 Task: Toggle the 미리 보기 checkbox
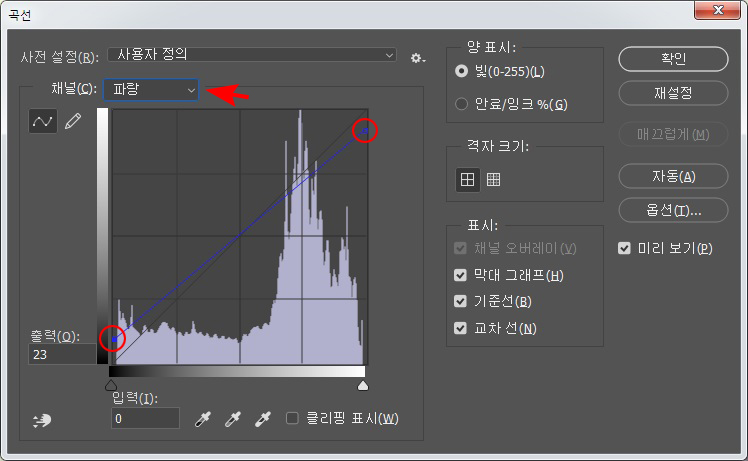pos(624,248)
